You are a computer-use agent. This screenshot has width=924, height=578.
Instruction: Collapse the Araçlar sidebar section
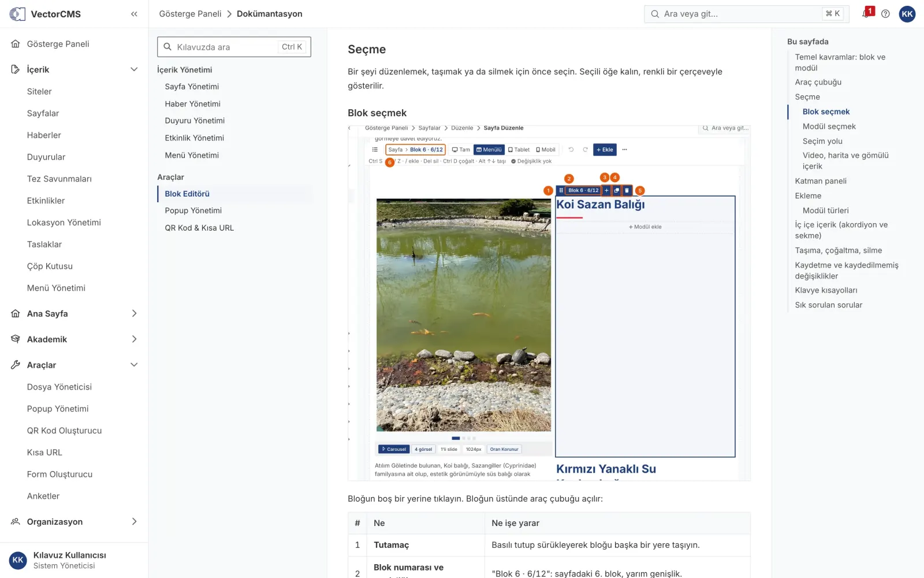[x=134, y=365]
